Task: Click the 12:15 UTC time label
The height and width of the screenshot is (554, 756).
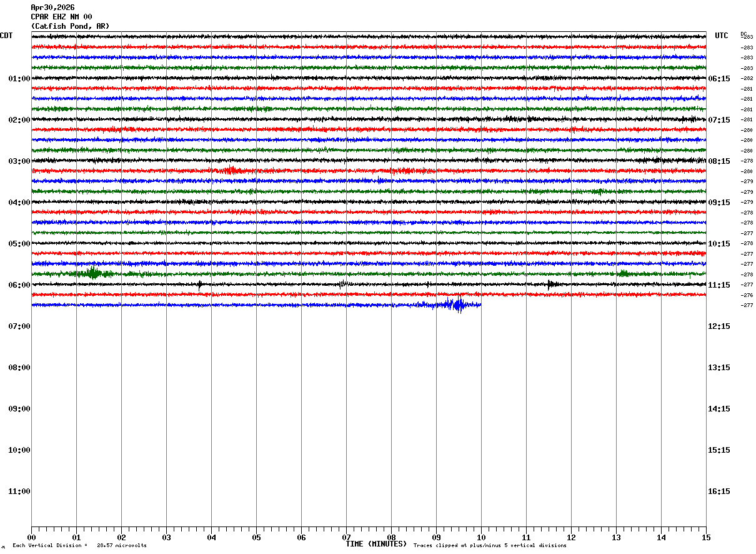Action: tap(719, 326)
